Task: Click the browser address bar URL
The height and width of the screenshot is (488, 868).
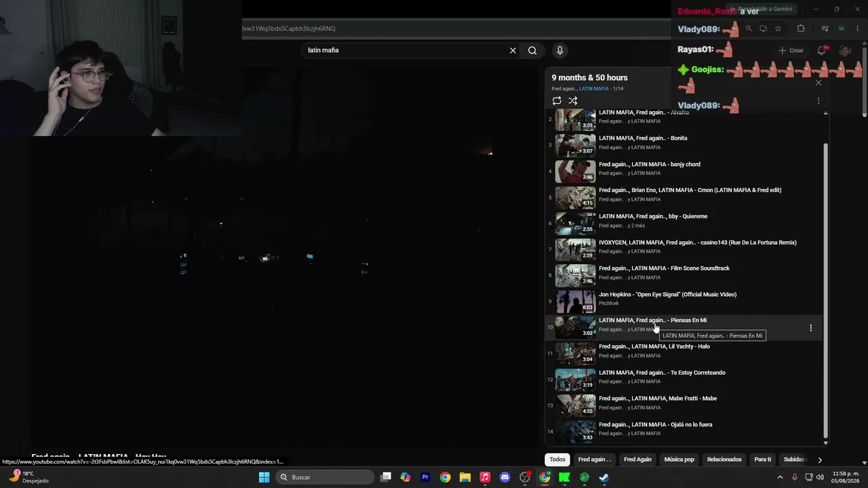Action: (288, 28)
